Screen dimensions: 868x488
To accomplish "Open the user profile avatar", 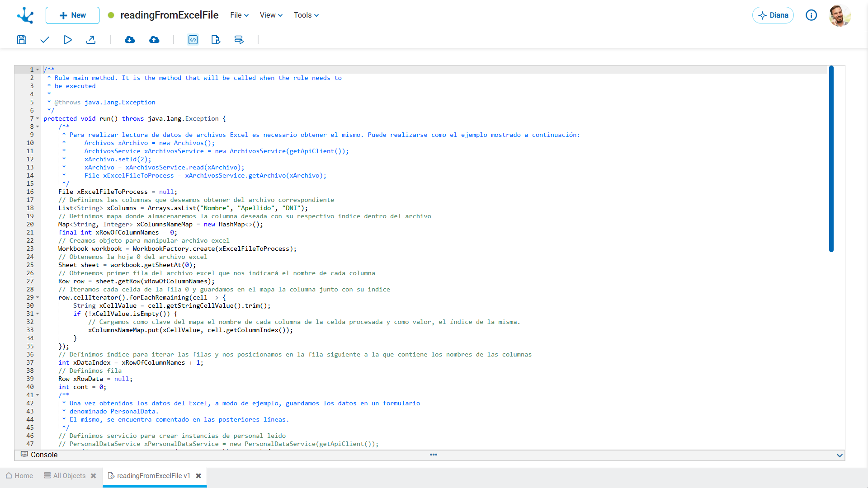I will click(x=840, y=15).
